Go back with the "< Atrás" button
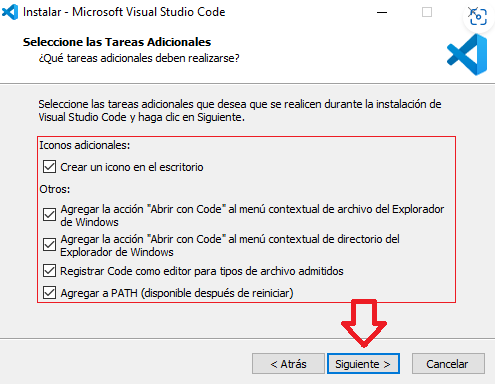Image resolution: width=495 pixels, height=384 pixels. 288,364
